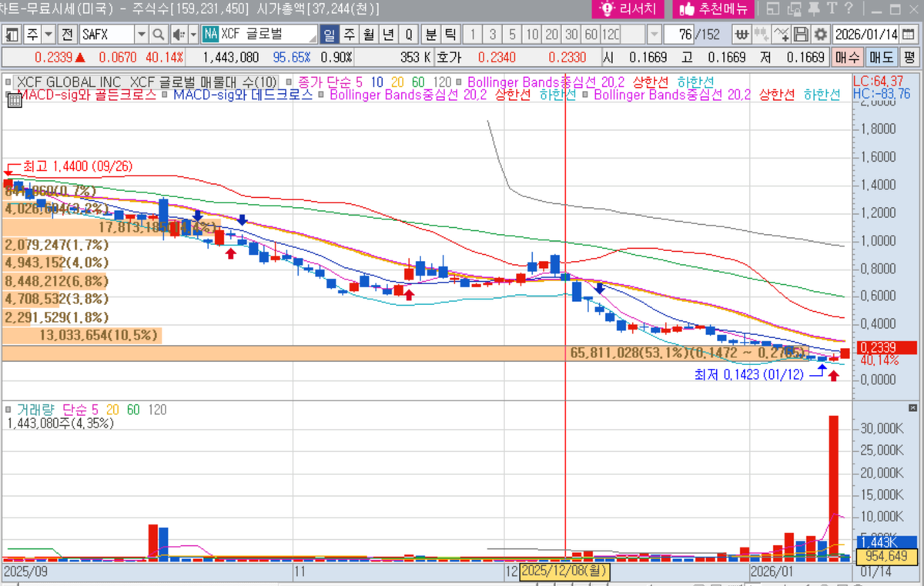The width and height of the screenshot is (924, 586).
Task: Select the 20 interval button
Action: [x=551, y=35]
